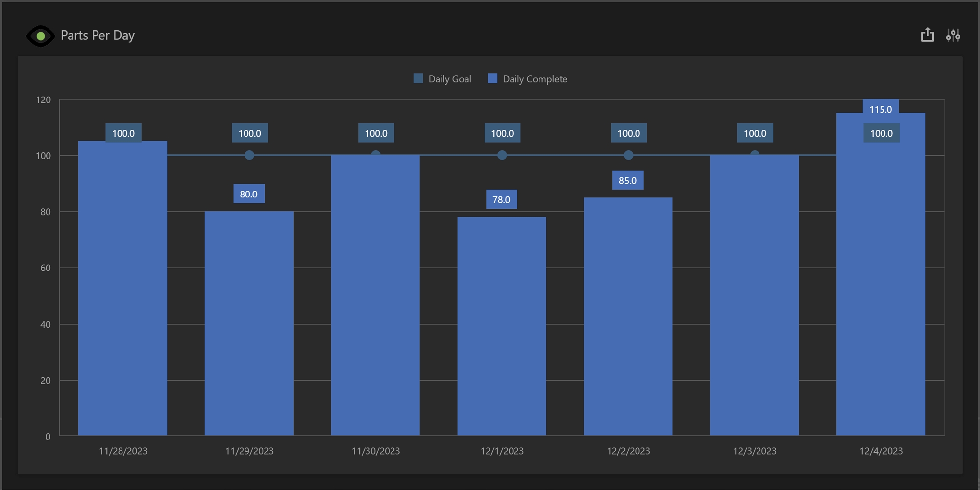Click the Daily Complete legend color square
Screen dimensions: 980x490
(x=492, y=79)
